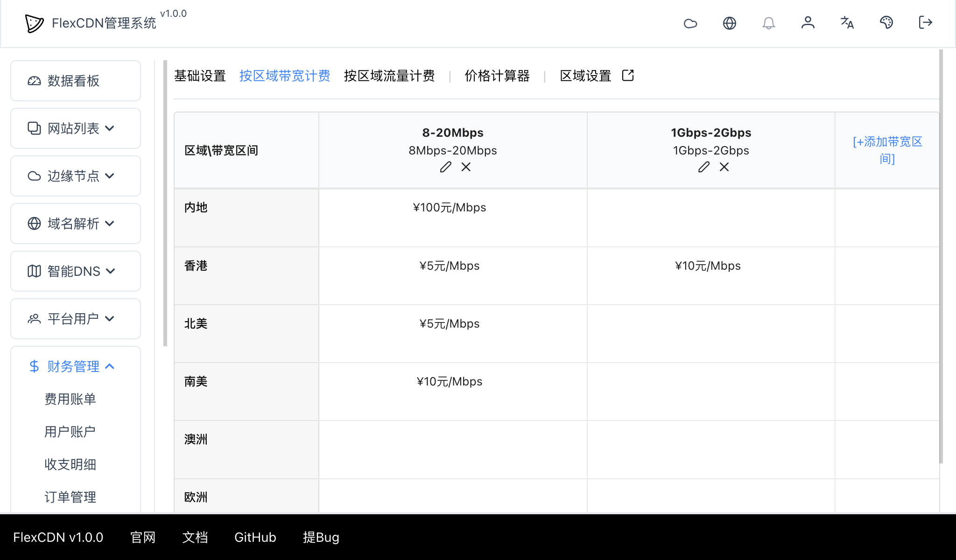Screen dimensions: 956x560
Task: Switch to the 按区域流量计费 tab
Action: pyautogui.click(x=389, y=76)
